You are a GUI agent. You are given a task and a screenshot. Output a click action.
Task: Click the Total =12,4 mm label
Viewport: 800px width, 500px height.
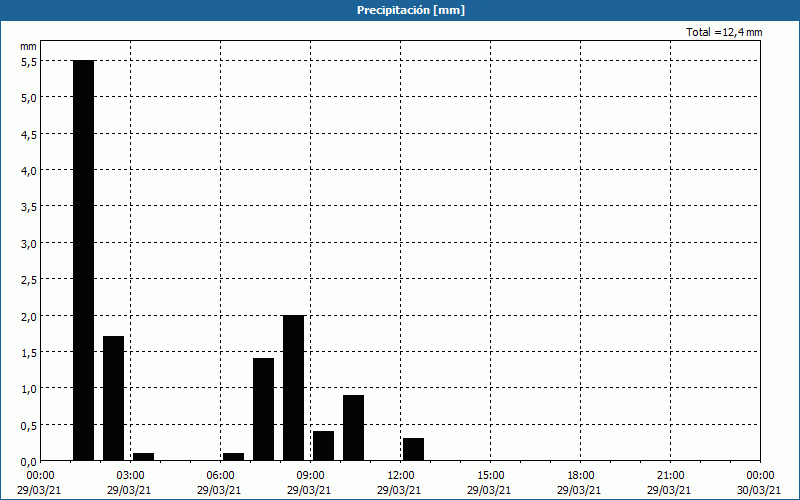[724, 32]
